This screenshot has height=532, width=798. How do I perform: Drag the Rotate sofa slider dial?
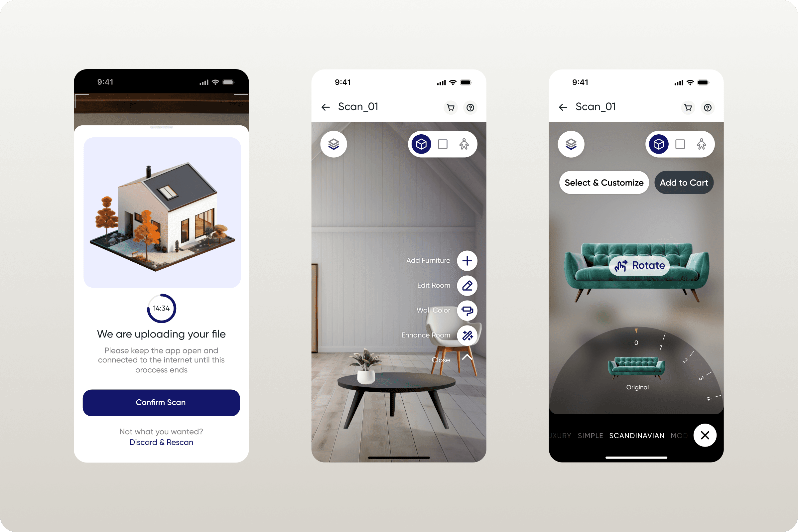(x=636, y=331)
